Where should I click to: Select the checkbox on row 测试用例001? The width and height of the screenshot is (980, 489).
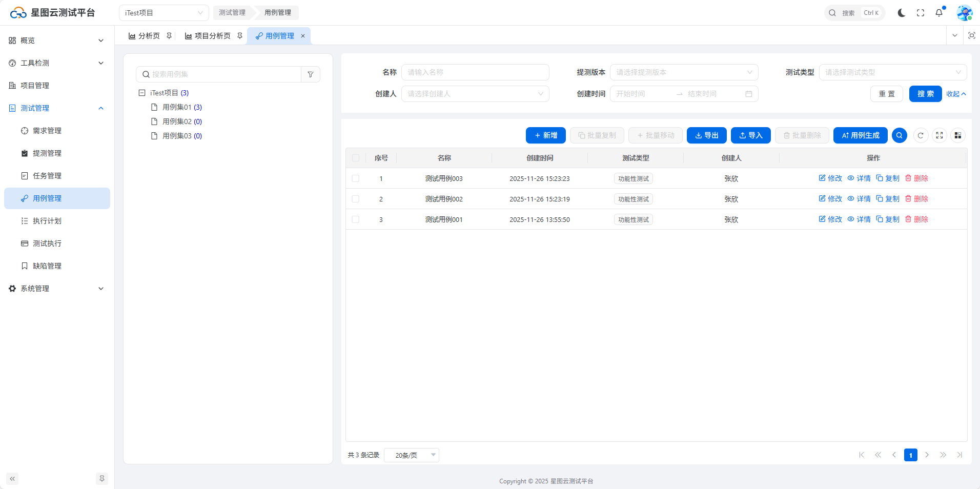coord(356,219)
